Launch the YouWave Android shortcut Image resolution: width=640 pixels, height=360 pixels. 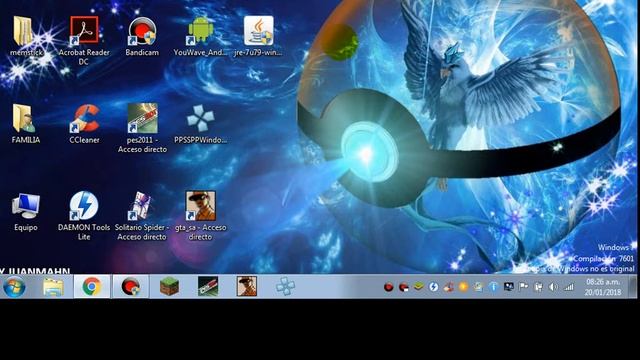coord(200,36)
